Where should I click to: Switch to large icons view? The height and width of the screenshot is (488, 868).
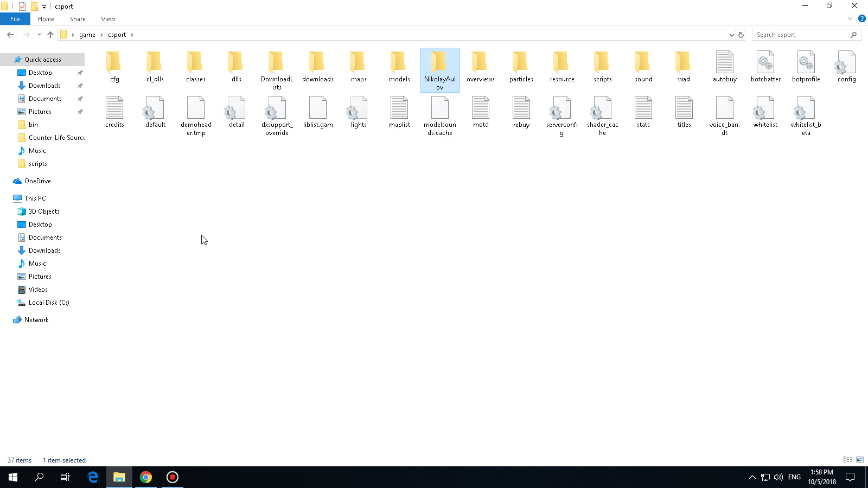point(860,460)
